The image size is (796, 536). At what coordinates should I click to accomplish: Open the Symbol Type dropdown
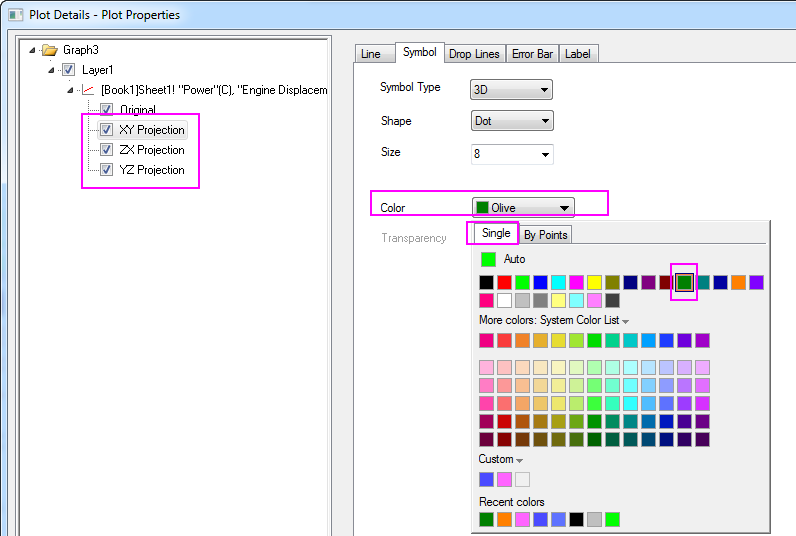coord(511,89)
